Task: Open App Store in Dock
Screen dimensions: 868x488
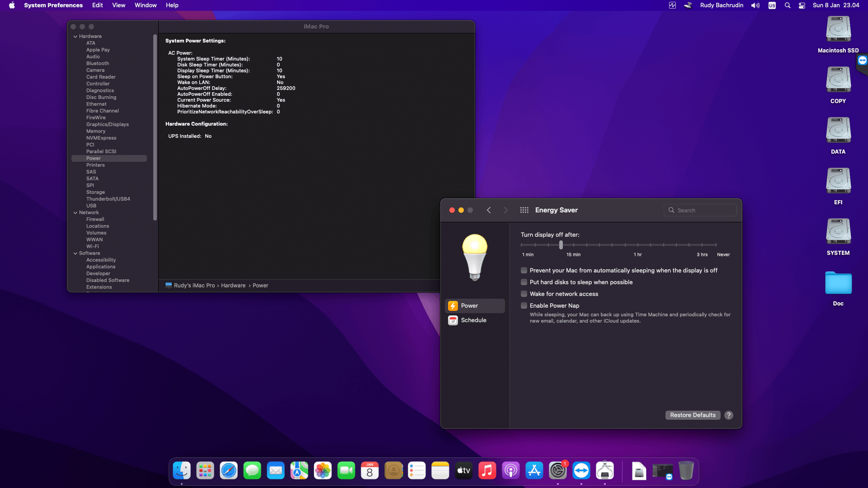Action: 534,471
